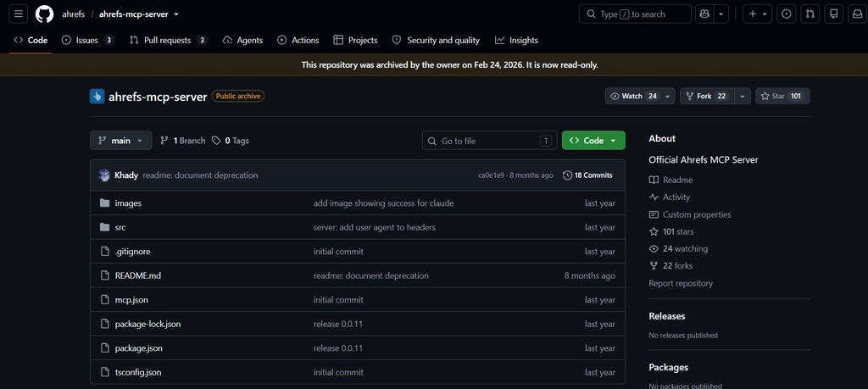868x389 pixels.
Task: Open the green Code dropdown button
Action: 593,141
